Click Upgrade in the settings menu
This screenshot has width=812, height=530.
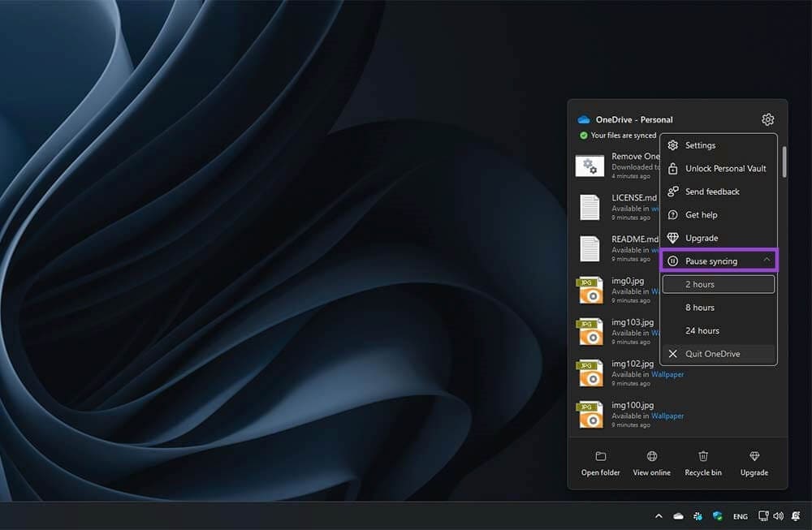pos(719,238)
